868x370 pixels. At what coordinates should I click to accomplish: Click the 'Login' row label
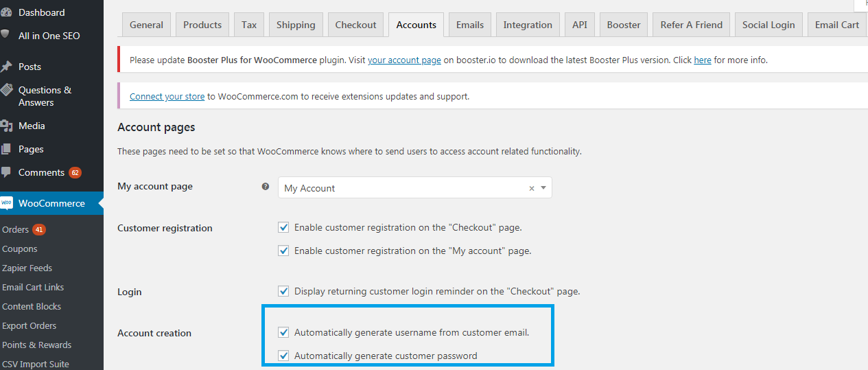click(130, 292)
